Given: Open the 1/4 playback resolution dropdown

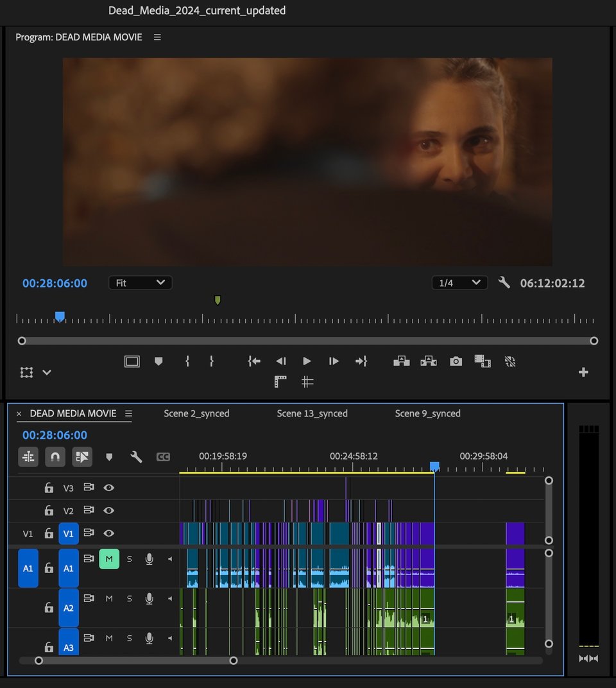Looking at the screenshot, I should (459, 283).
